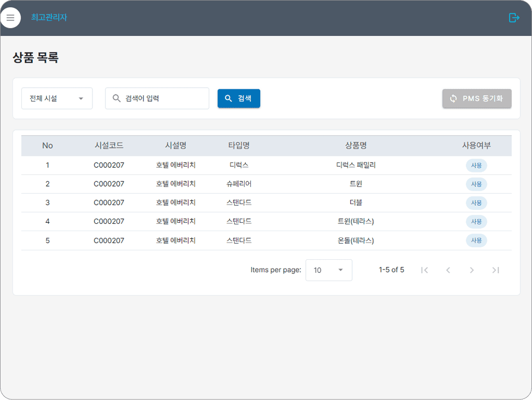The height and width of the screenshot is (400, 532).
Task: Click the 타입명 column header
Action: [239, 145]
